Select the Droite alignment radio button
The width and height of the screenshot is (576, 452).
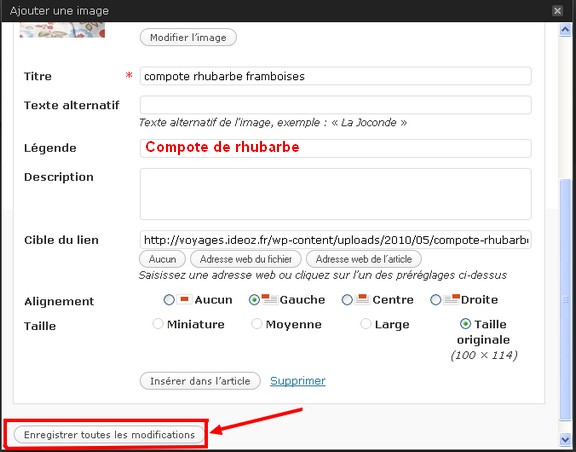(435, 300)
